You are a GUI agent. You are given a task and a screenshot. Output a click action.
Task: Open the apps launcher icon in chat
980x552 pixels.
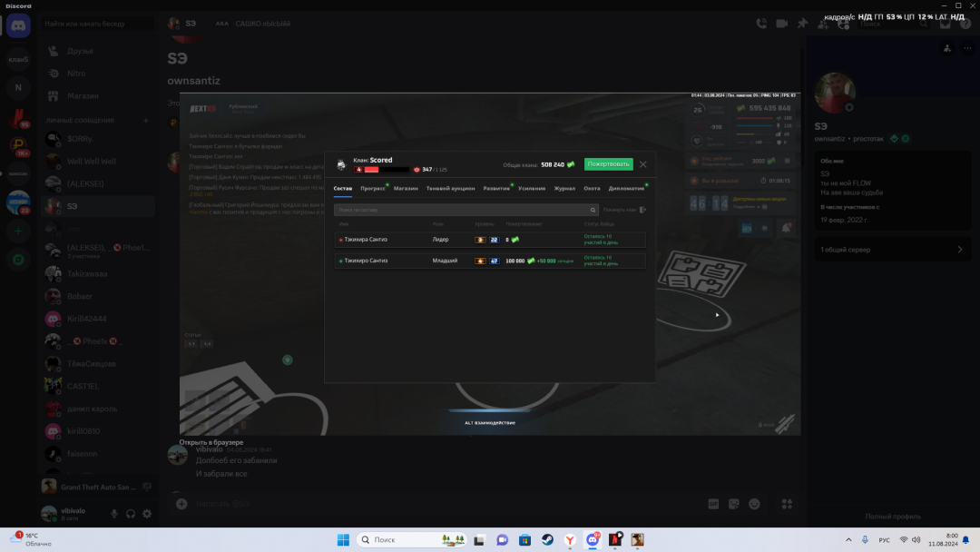(787, 504)
